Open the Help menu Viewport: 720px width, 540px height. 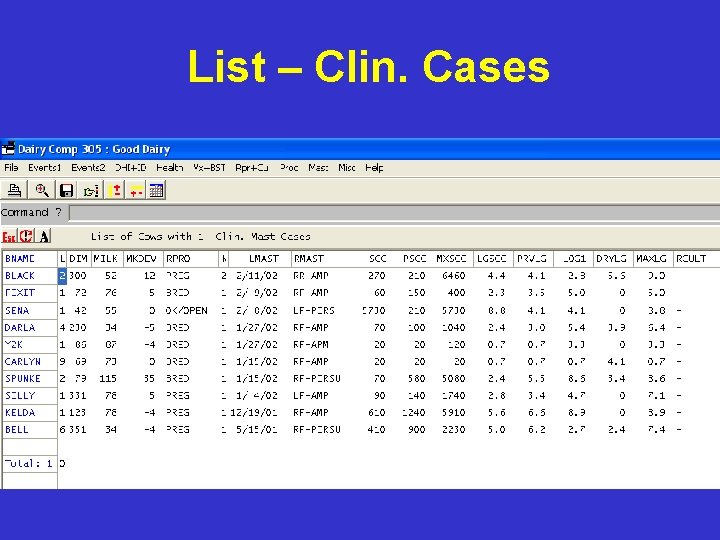[374, 168]
